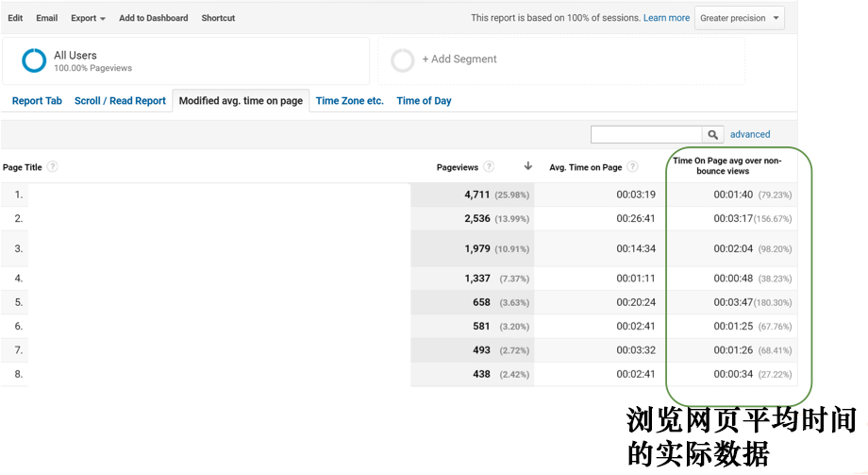Click the search magnifier icon
Image resolution: width=868 pixels, height=475 pixels.
click(714, 135)
